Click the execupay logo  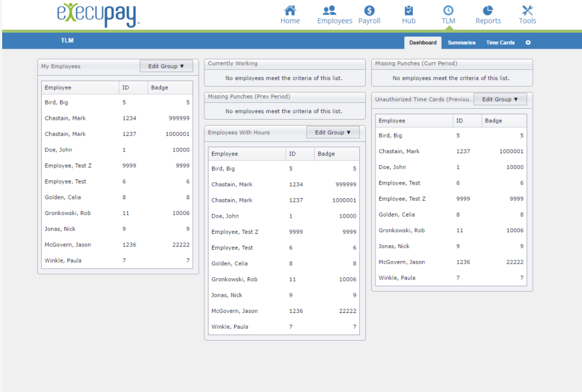pos(99,15)
